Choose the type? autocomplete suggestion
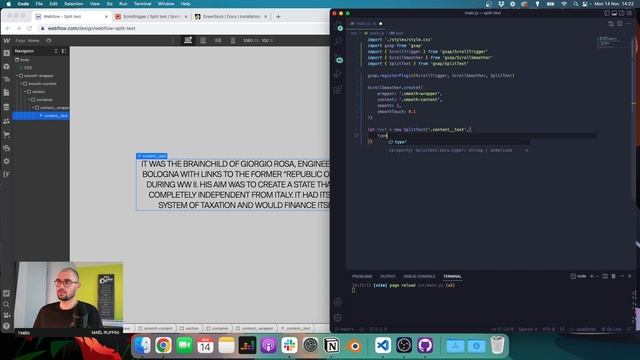Screen dimensions: 640x360 click(x=458, y=142)
